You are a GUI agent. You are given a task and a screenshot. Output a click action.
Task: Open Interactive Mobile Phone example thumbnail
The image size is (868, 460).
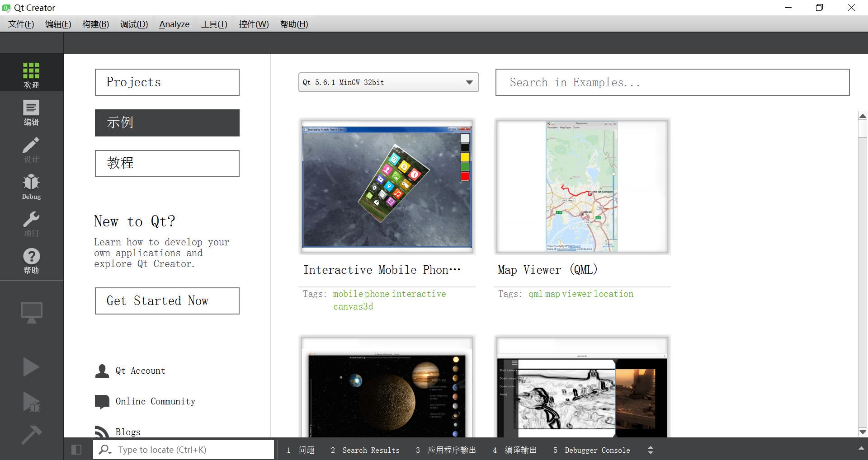[387, 187]
